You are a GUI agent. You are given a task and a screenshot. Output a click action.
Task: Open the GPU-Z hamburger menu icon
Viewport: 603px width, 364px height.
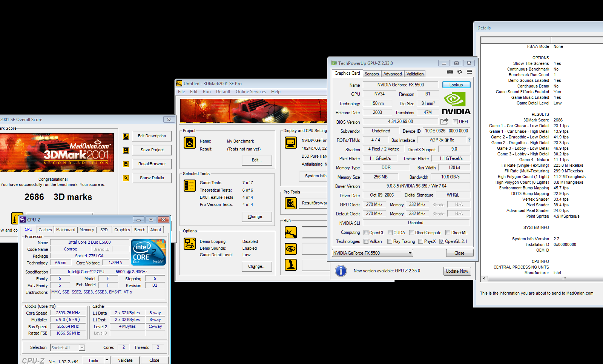pos(469,72)
